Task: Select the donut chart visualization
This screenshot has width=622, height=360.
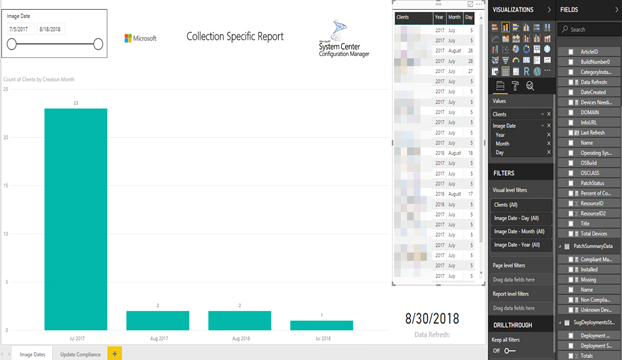Action: click(x=526, y=49)
